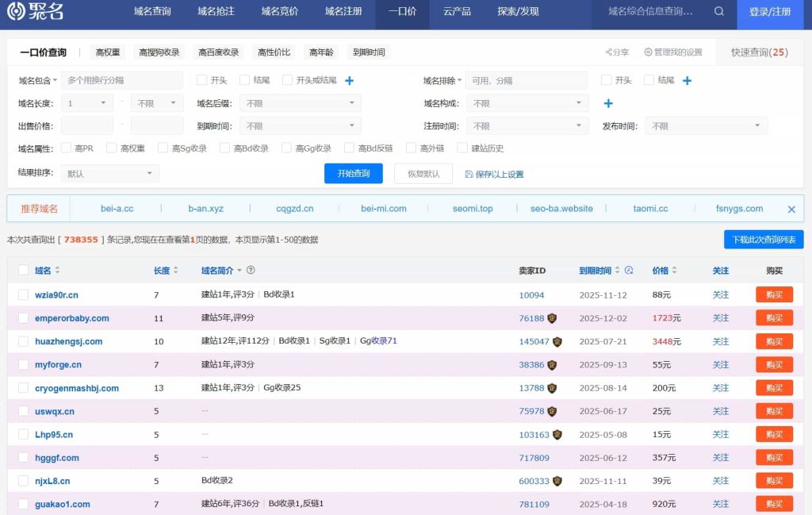Expand the 域名后缀 不限 dropdown
This screenshot has height=515, width=812.
300,102
